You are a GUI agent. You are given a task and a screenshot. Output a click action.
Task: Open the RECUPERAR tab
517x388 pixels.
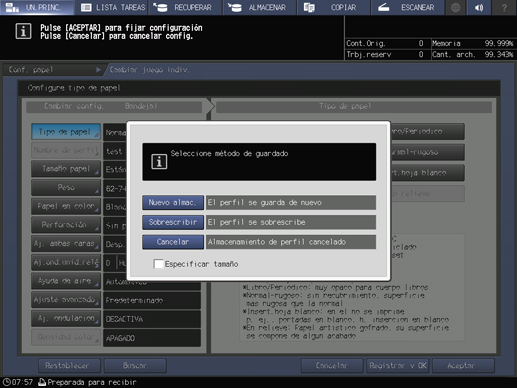[185, 7]
